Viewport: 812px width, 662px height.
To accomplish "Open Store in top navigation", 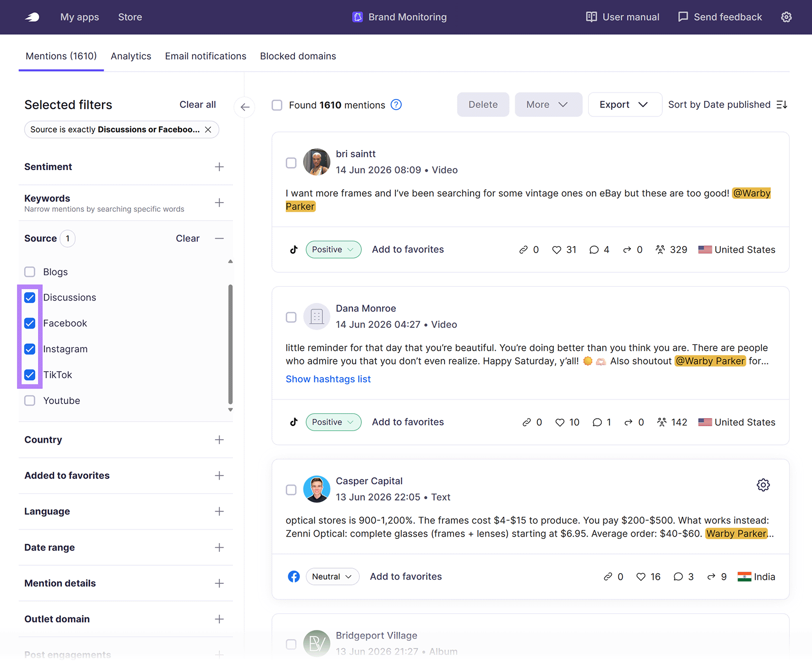I will [130, 17].
